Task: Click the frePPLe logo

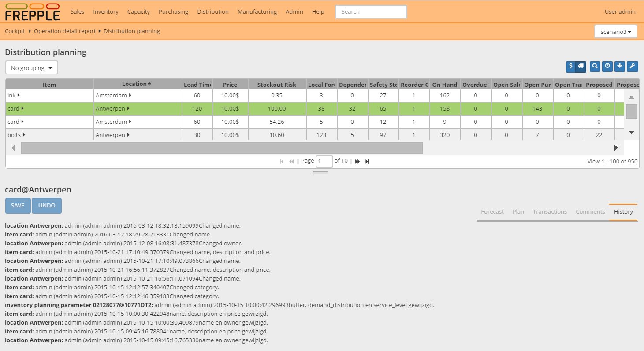Action: [32, 12]
